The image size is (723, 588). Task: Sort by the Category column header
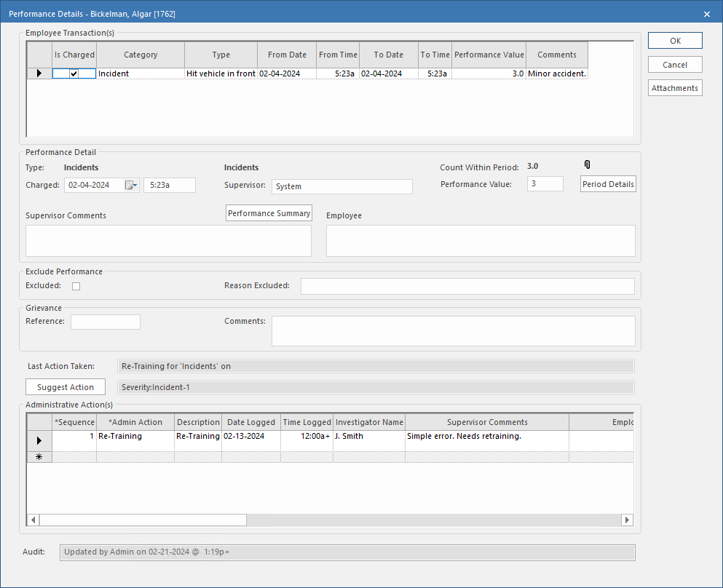[x=141, y=55]
